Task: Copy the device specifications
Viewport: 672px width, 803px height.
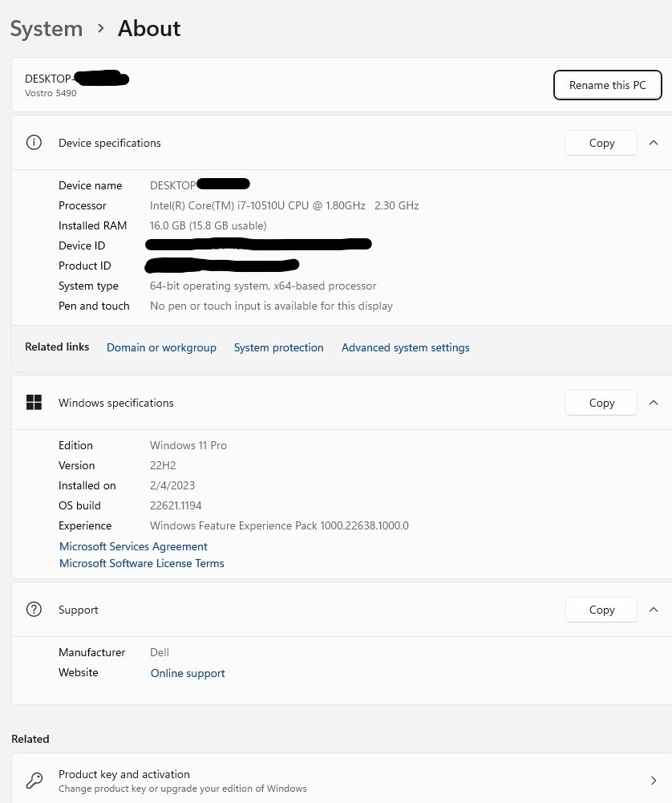Action: (601, 143)
